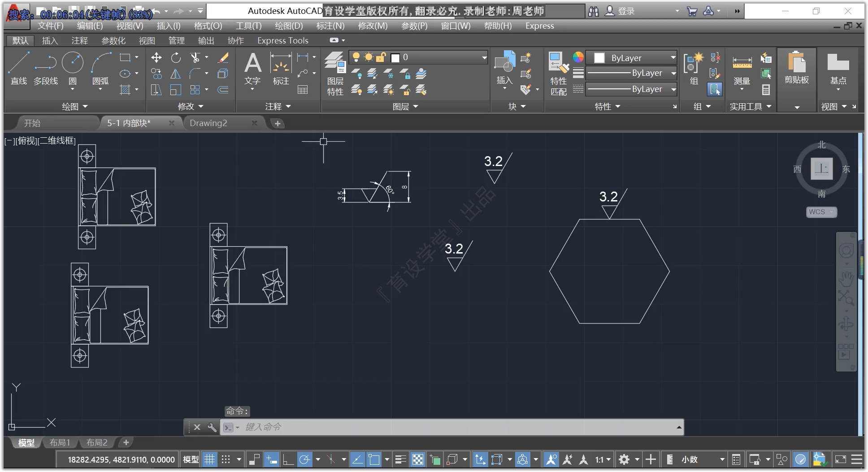
Task: Toggle snap mode in status bar
Action: [226, 459]
